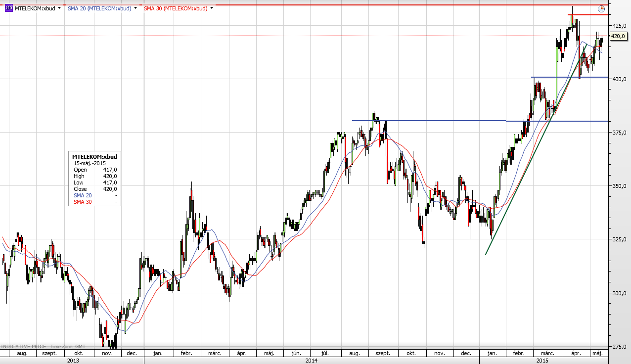
Task: Click the CFD instrument icon
Action: (8, 8)
